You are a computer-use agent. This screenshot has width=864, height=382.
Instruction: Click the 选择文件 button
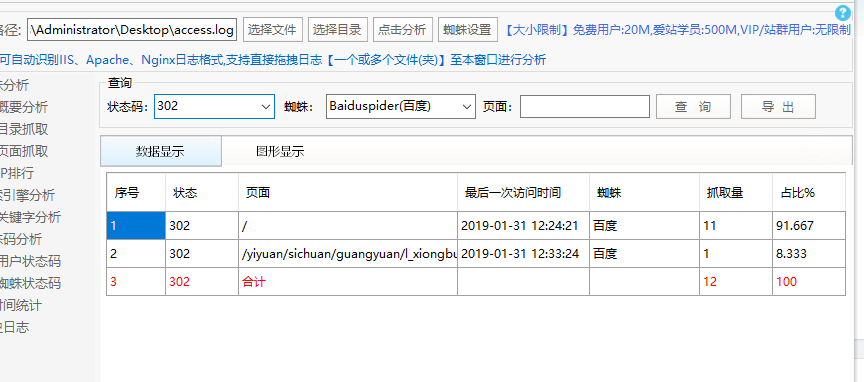coord(273,29)
